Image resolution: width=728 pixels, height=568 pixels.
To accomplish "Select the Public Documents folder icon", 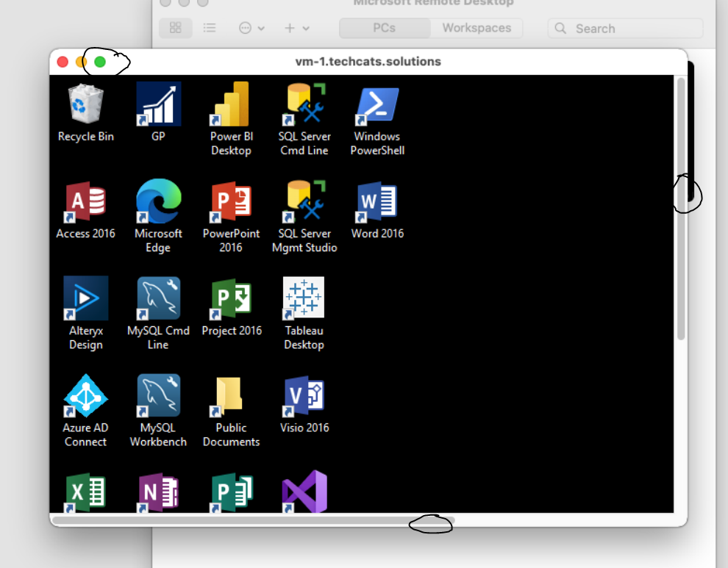I will (227, 396).
